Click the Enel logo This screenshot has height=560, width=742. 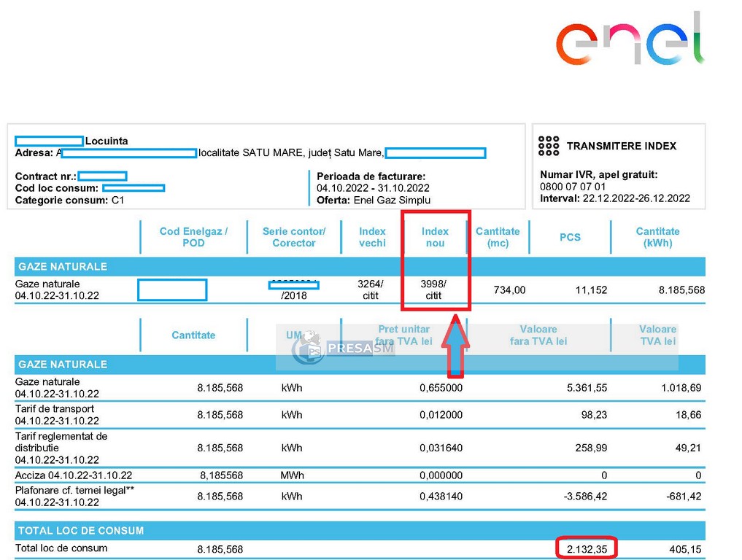630,40
